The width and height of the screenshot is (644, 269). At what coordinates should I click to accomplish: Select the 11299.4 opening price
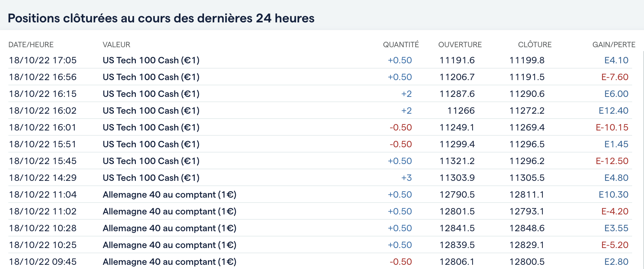pos(457,144)
